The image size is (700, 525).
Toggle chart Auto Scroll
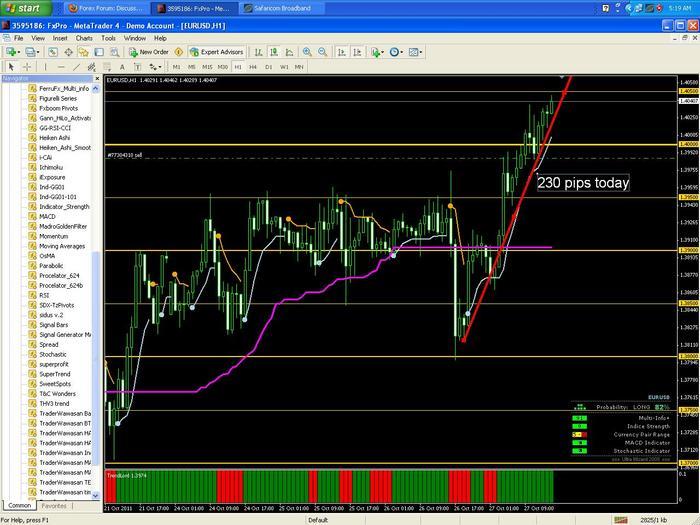[342, 52]
